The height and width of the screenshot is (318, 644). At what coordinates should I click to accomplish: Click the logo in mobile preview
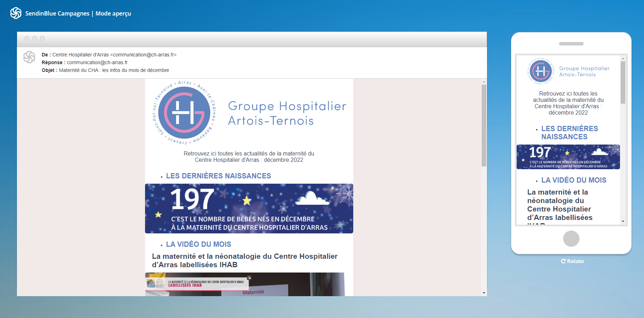[x=540, y=71]
